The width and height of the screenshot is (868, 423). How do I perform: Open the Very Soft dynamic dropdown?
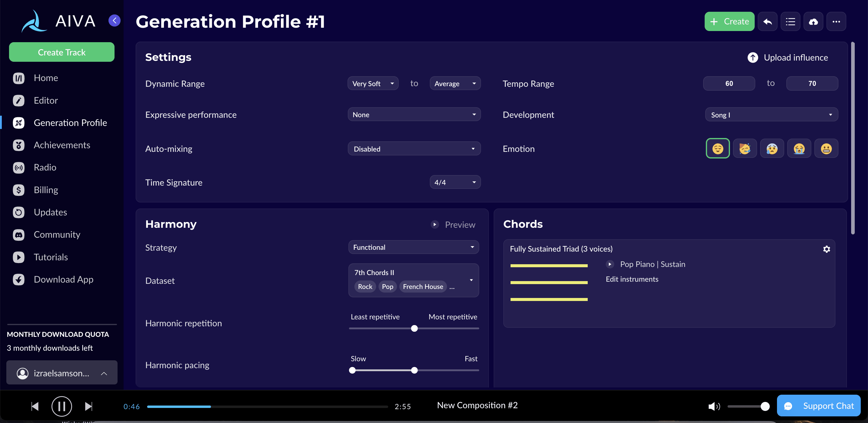tap(373, 83)
